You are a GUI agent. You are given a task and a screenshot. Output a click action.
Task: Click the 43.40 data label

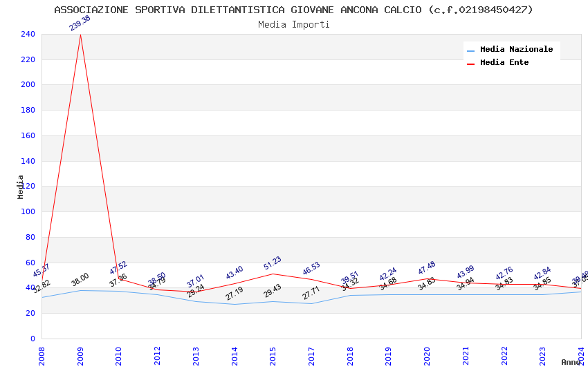click(234, 272)
